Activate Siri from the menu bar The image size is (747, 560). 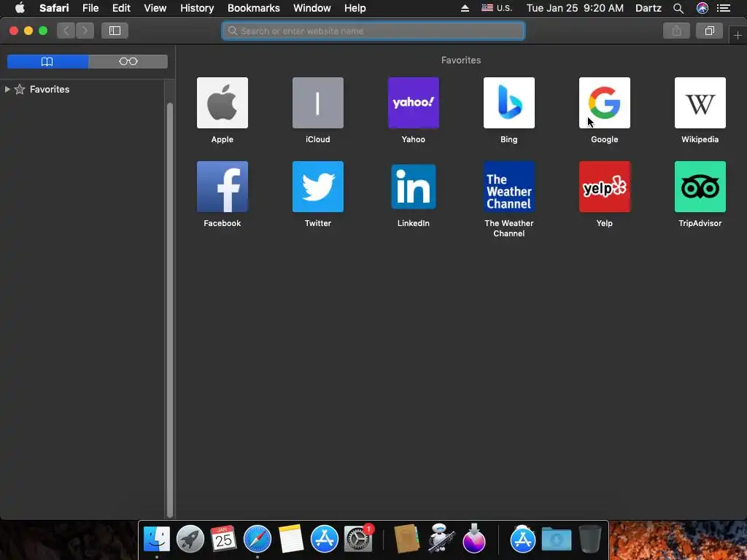703,8
